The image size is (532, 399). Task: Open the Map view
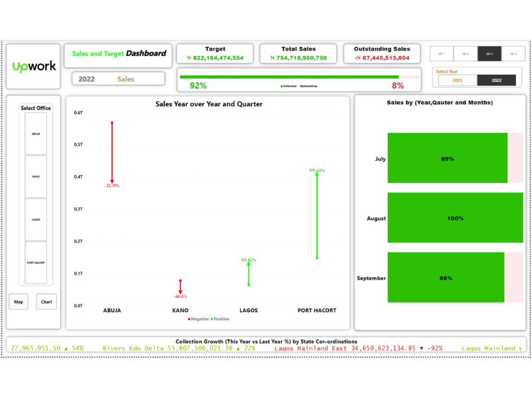(19, 302)
